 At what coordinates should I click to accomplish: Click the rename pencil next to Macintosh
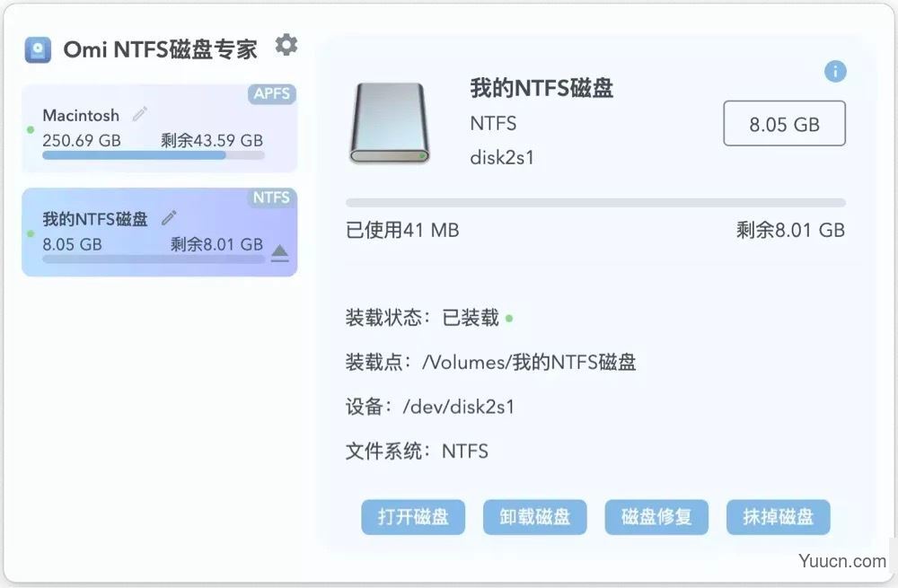pos(139,113)
